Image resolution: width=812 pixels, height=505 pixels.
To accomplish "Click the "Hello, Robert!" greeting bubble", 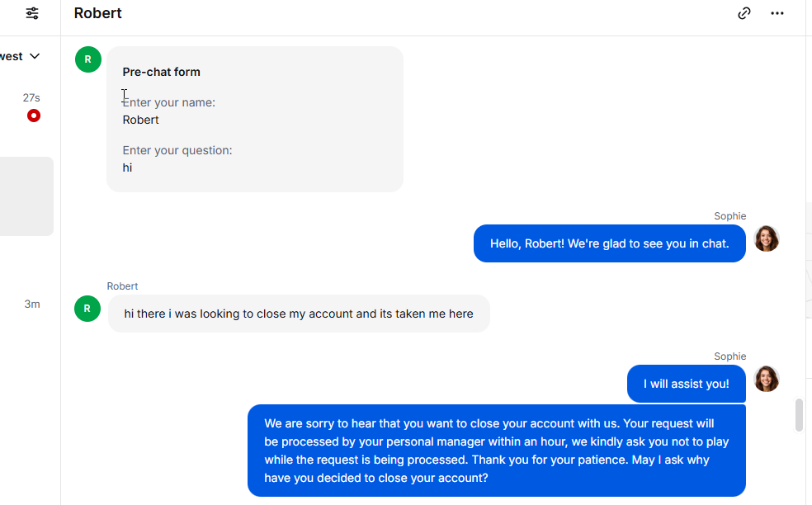I will (x=609, y=243).
